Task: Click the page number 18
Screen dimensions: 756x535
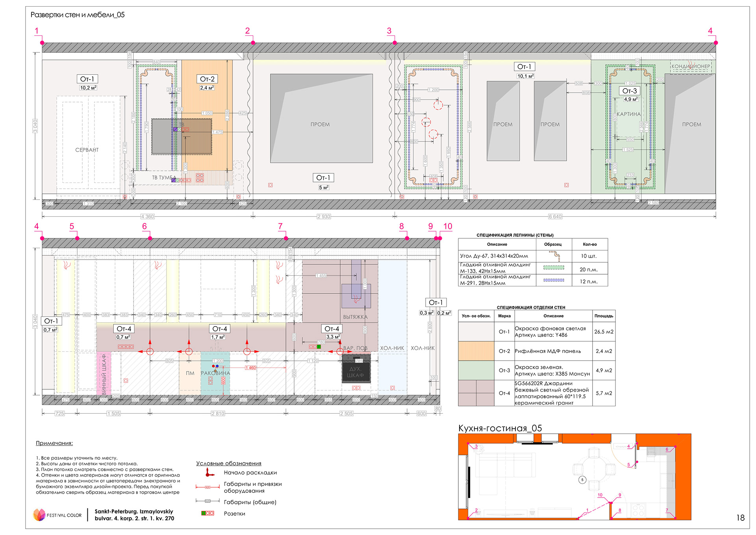Action: pyautogui.click(x=740, y=518)
